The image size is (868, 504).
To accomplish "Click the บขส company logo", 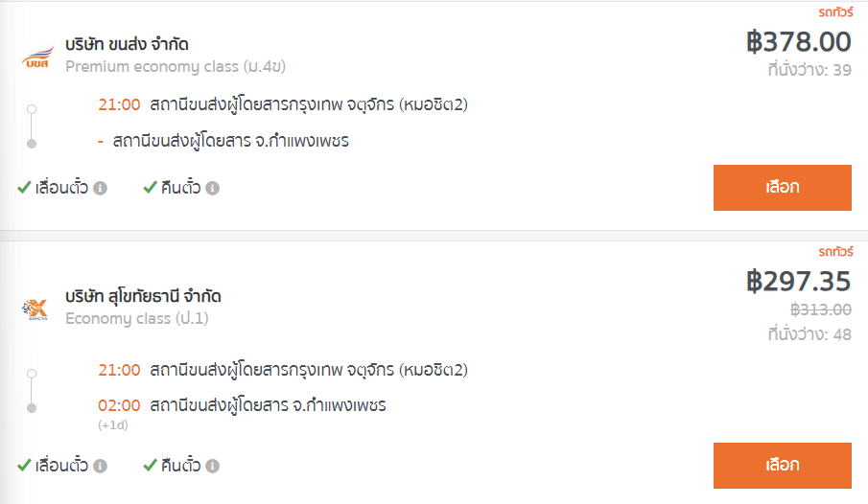I will [x=37, y=57].
